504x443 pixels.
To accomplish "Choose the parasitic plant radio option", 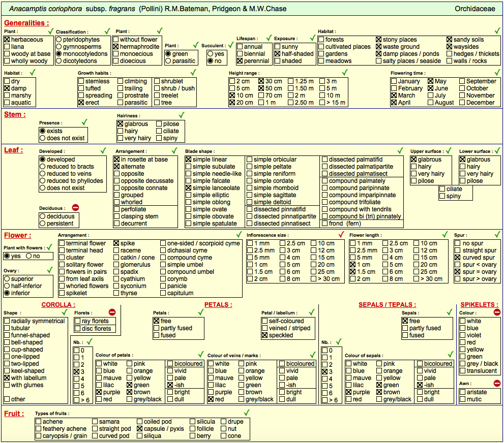I will click(168, 60).
